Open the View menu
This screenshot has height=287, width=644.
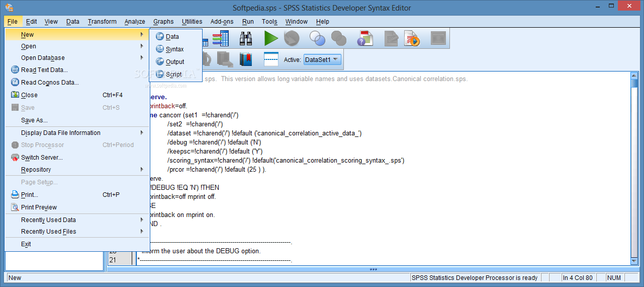[x=51, y=21]
